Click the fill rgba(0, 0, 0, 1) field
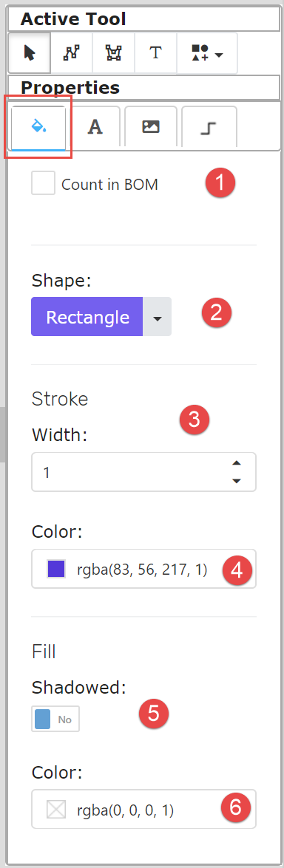 pyautogui.click(x=143, y=809)
